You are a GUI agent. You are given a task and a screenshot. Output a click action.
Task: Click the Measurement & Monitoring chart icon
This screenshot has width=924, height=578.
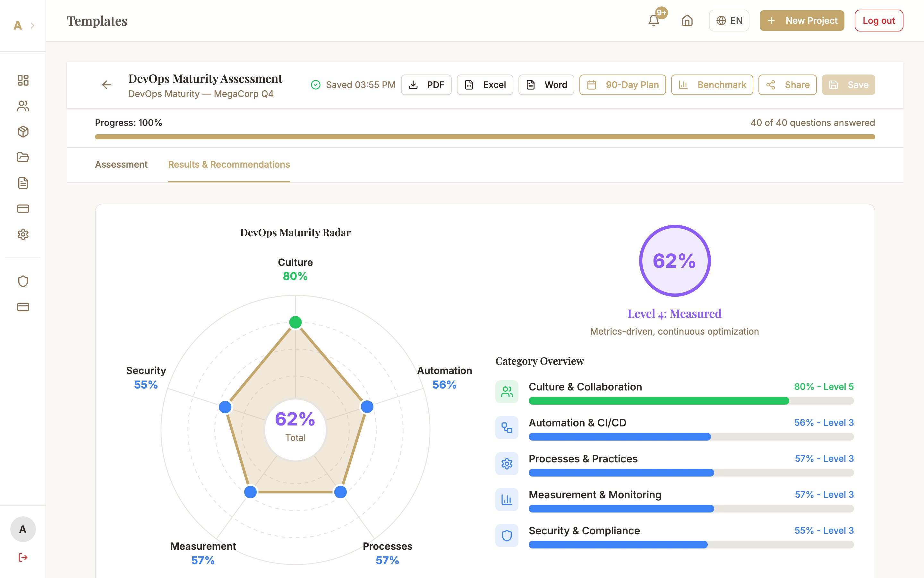(507, 500)
